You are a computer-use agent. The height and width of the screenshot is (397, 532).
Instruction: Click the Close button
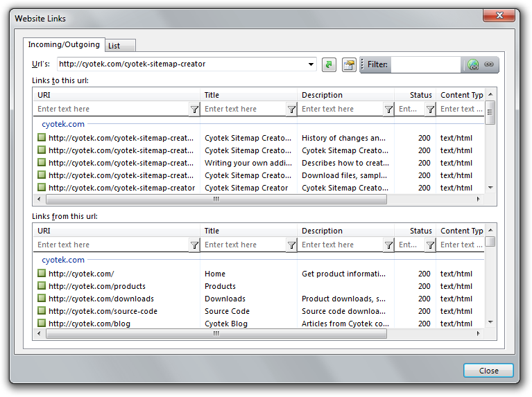click(x=488, y=371)
